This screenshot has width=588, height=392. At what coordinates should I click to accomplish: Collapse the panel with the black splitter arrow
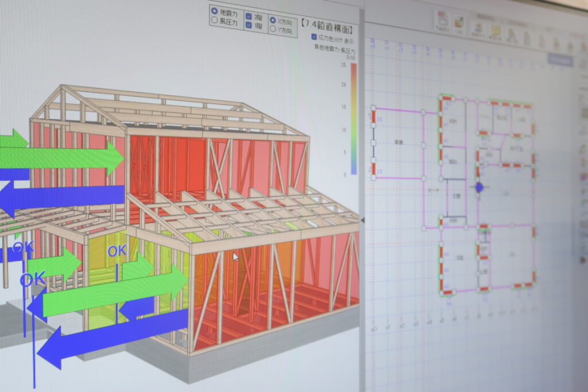click(362, 219)
